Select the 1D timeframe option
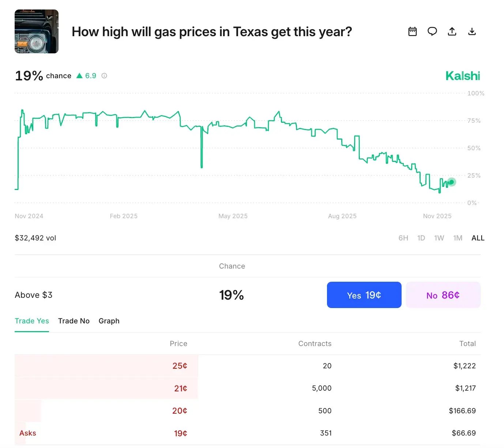 [421, 238]
